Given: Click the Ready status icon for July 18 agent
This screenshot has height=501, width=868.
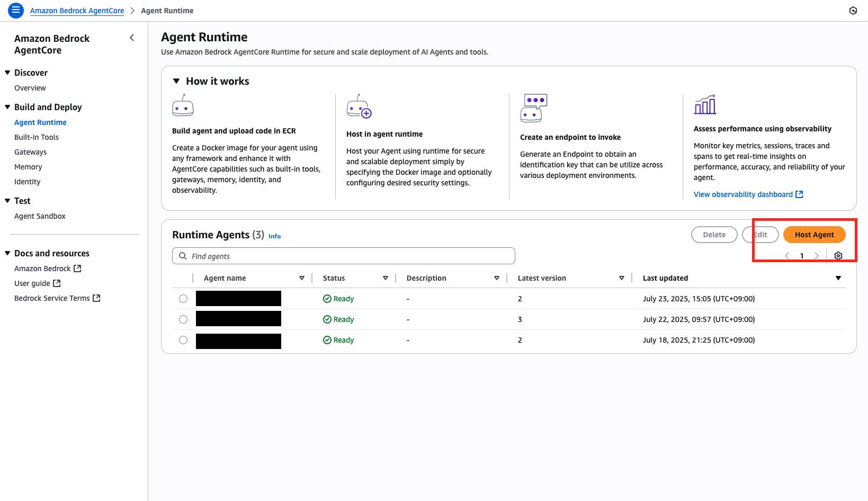Looking at the screenshot, I should click(x=327, y=340).
